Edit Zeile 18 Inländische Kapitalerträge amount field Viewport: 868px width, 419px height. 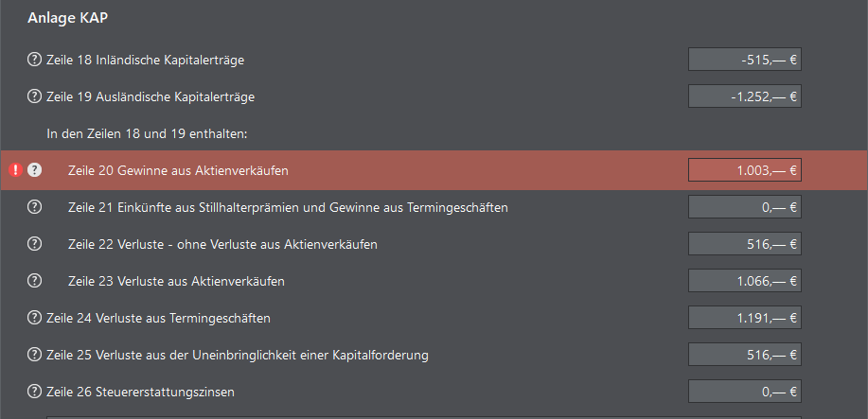point(744,61)
